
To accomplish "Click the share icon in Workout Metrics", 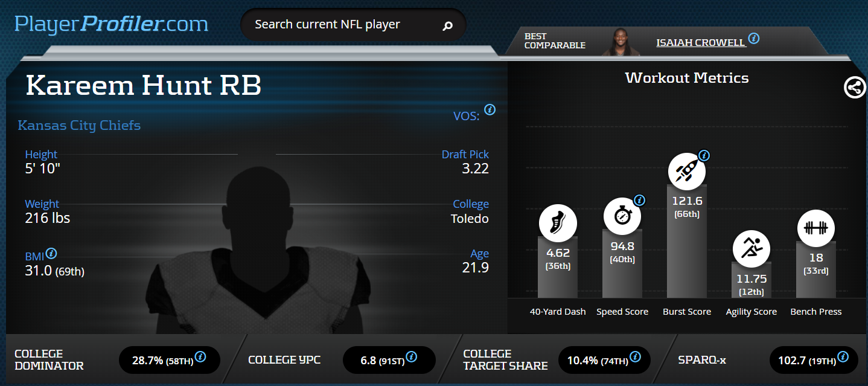I will (855, 88).
